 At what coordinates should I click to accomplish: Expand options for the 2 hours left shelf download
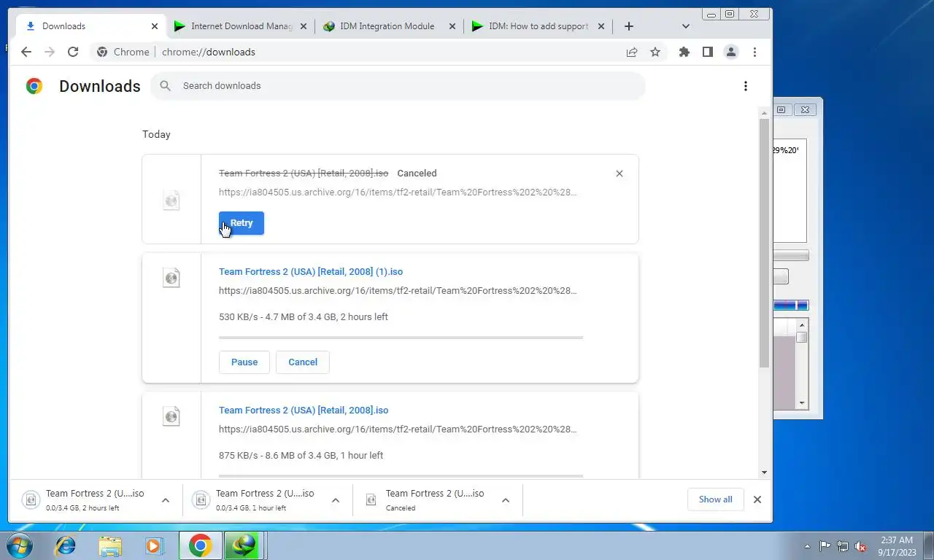click(x=166, y=500)
